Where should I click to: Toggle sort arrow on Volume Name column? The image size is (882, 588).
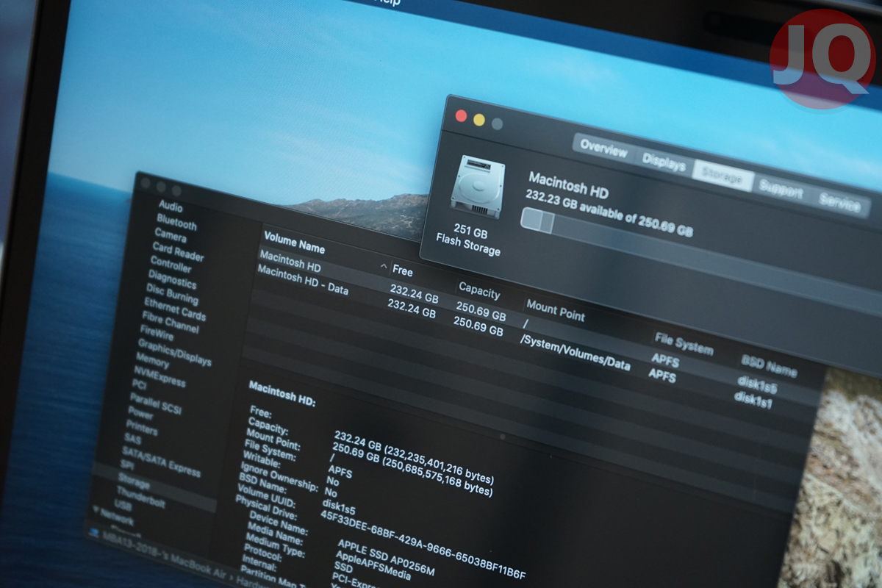point(384,265)
